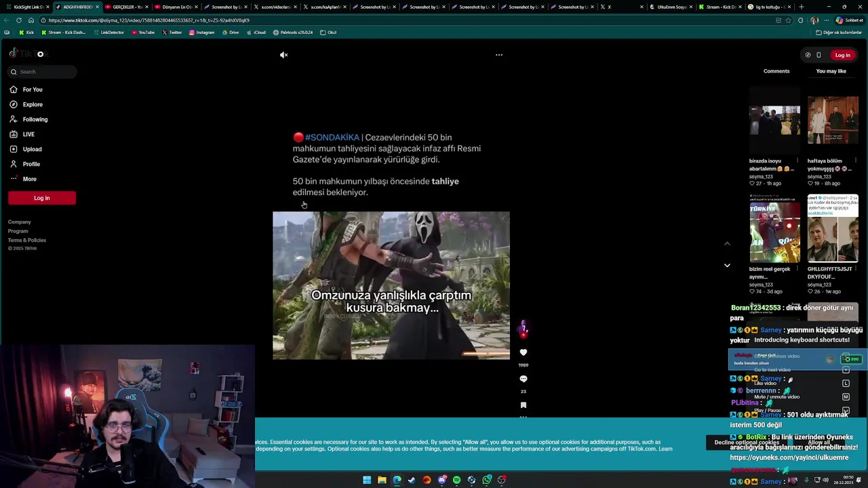Switch to the Comments tab
This screenshot has width=868, height=488.
tap(776, 71)
